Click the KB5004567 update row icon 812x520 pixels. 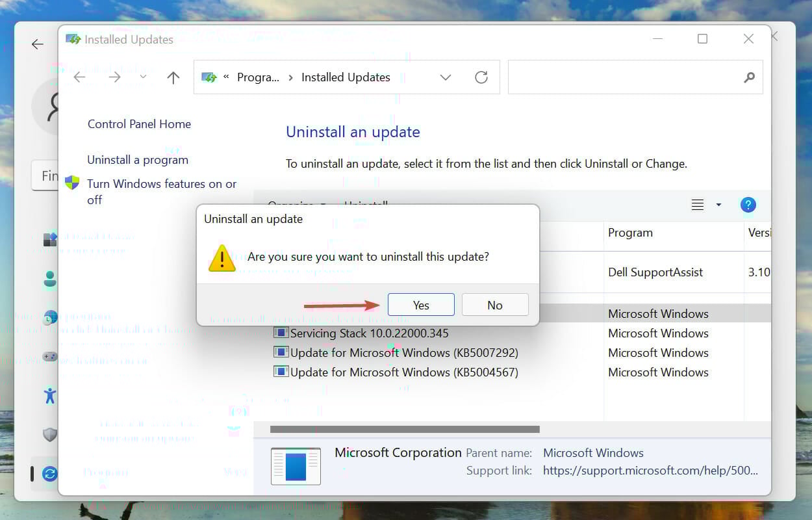pos(281,372)
